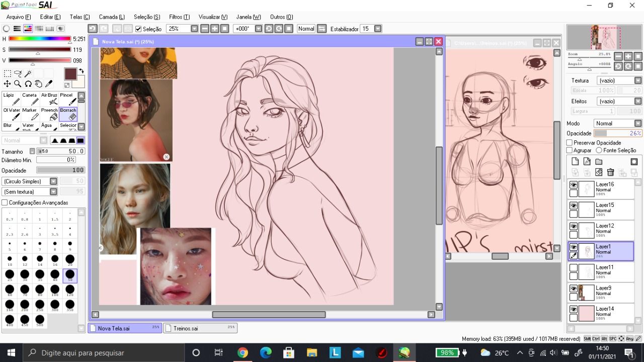Open the Estabilizador value dropdown

(x=378, y=29)
